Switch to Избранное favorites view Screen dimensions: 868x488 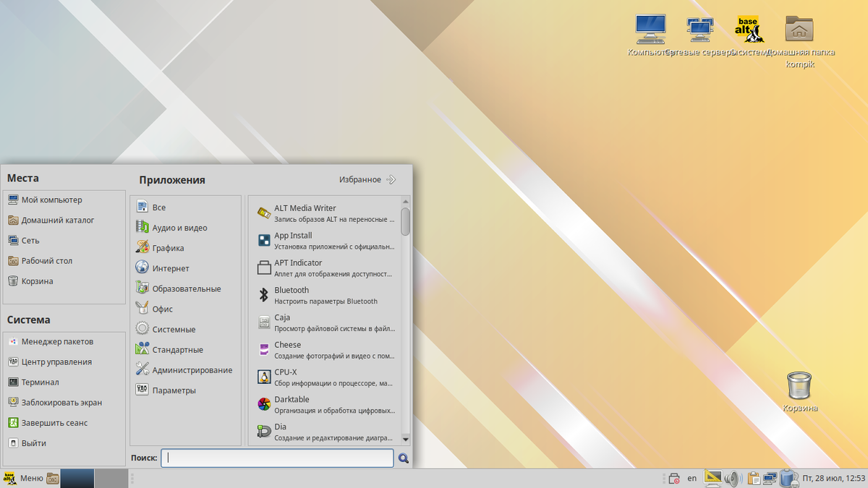point(367,179)
